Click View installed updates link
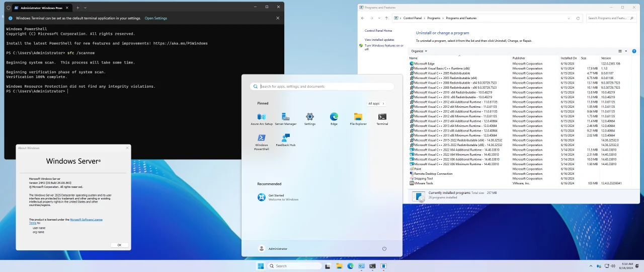Screen dimensions: 644x272 pos(379,39)
